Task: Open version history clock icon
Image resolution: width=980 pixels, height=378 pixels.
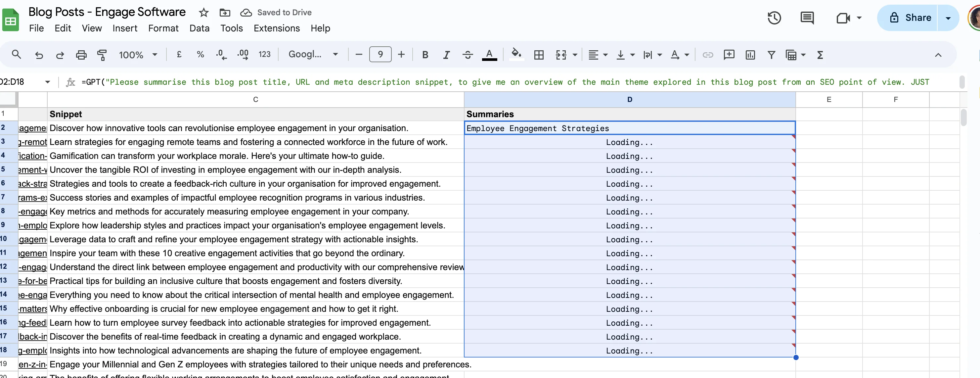Action: coord(774,18)
